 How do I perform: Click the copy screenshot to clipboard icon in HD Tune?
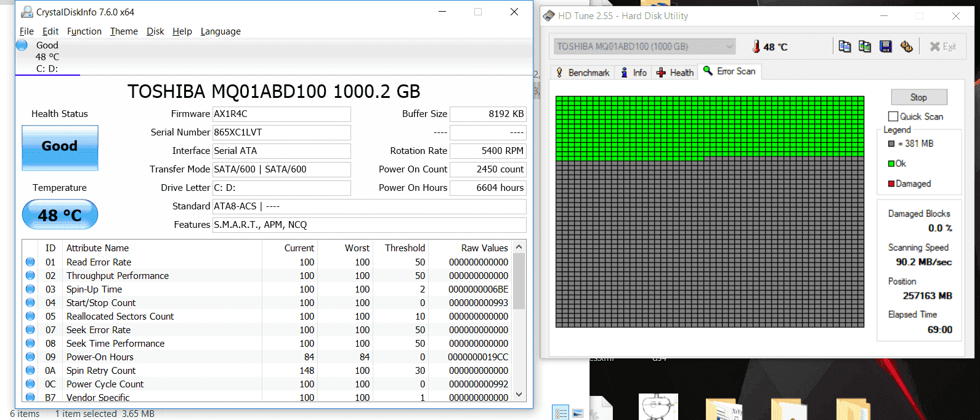point(865,46)
